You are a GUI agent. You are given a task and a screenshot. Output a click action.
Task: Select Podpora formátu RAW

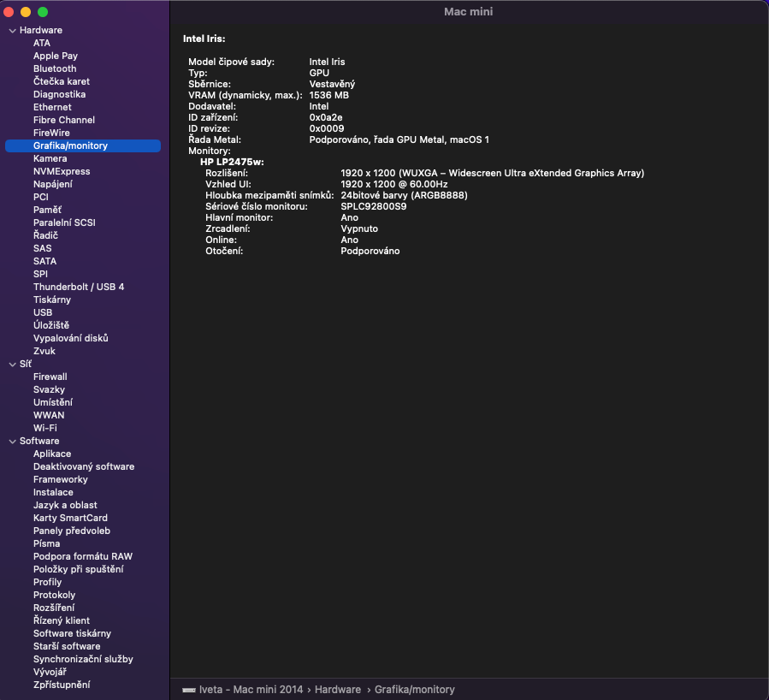83,556
